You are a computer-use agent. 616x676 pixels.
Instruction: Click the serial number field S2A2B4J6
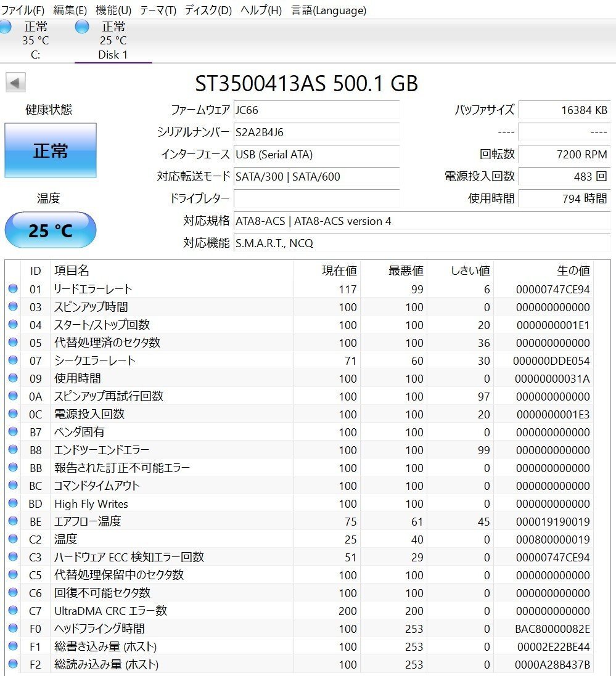coord(316,132)
